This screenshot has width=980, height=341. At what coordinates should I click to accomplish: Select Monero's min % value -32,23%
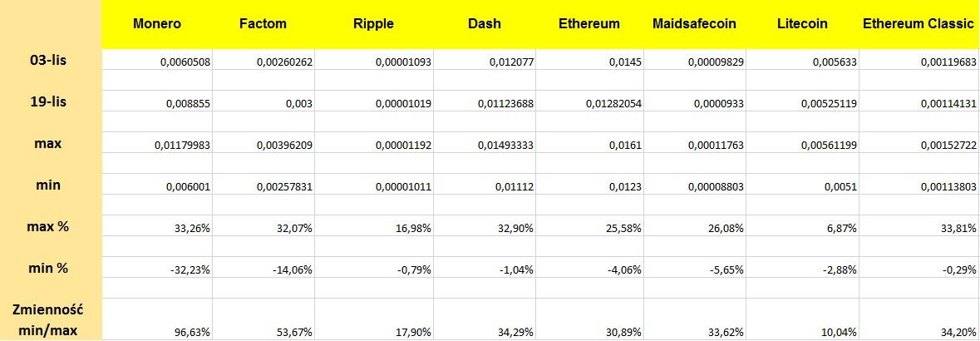[x=189, y=271]
